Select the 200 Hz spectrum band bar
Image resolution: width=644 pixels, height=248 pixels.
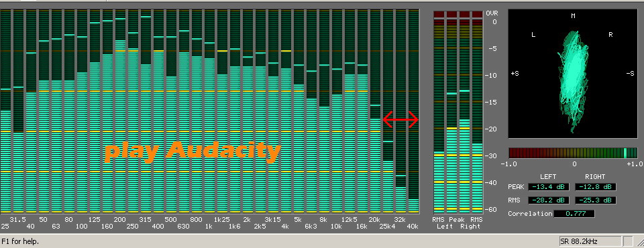pos(120,111)
